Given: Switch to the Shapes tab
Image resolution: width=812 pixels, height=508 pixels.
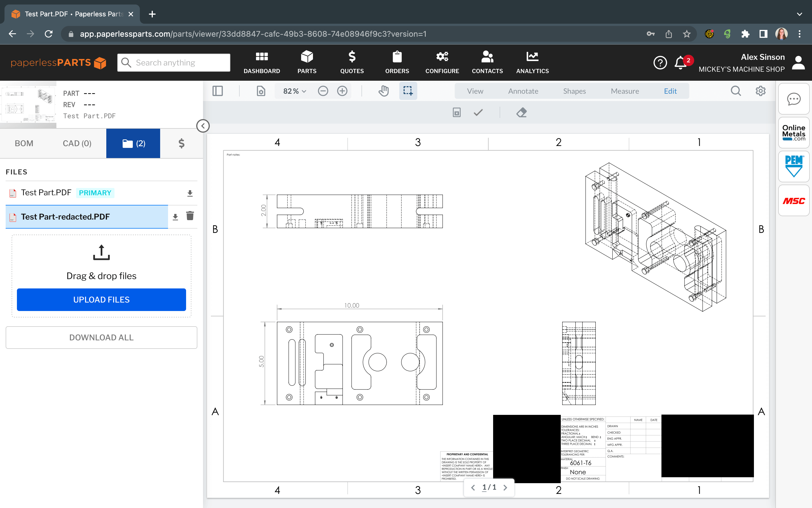Looking at the screenshot, I should [x=574, y=91].
